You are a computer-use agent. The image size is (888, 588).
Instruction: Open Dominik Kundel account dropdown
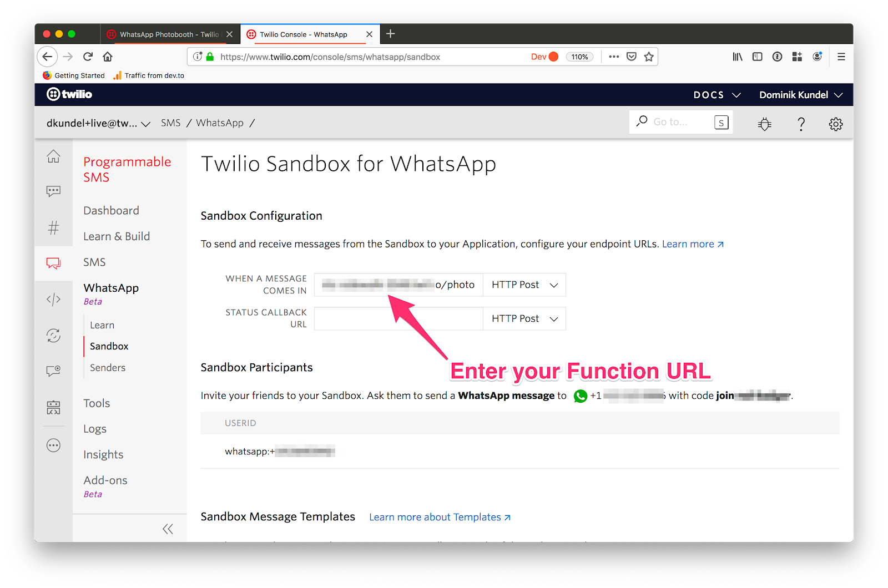(801, 95)
